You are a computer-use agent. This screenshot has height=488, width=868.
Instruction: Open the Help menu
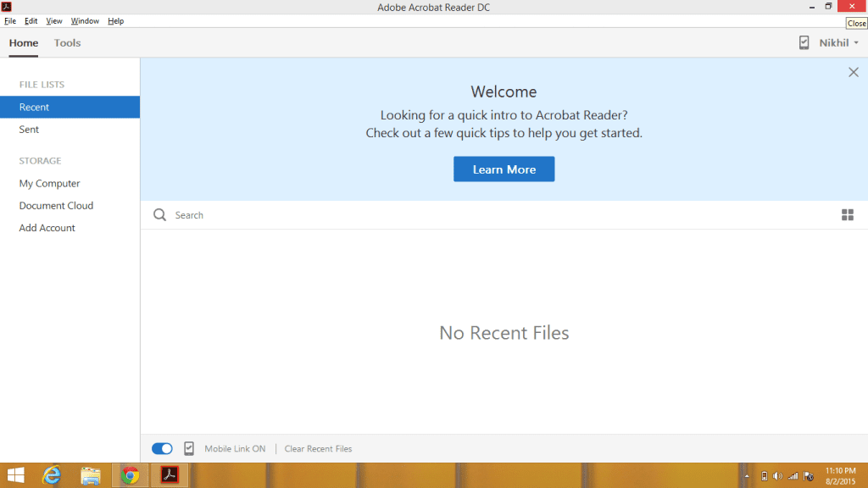(x=115, y=21)
